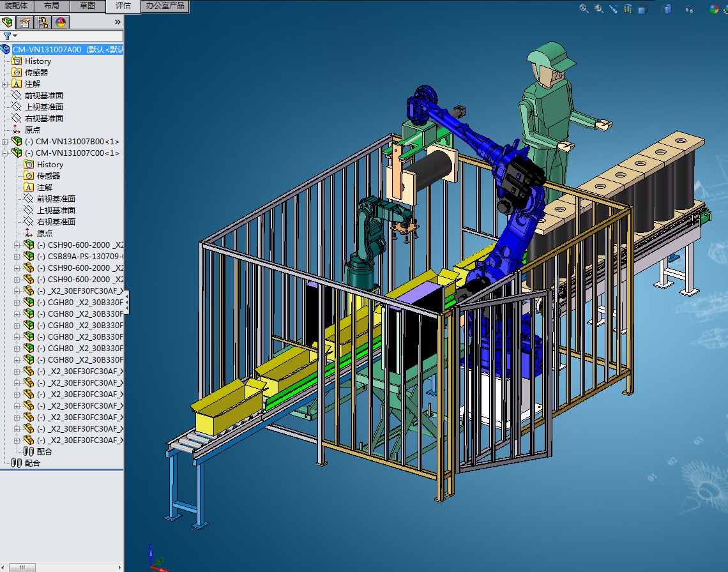The image size is (728, 572).
Task: Activate the Zoom to Area tool
Action: [599, 8]
